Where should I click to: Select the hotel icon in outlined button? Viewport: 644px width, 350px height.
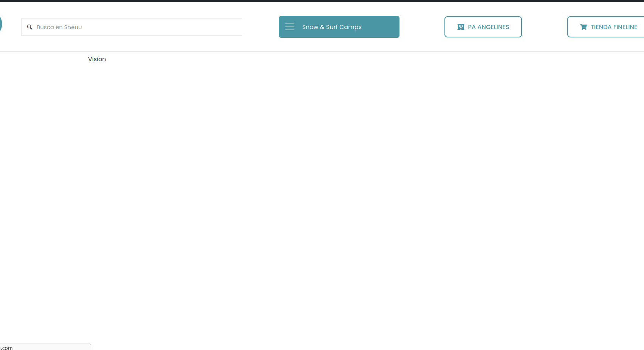point(461,27)
